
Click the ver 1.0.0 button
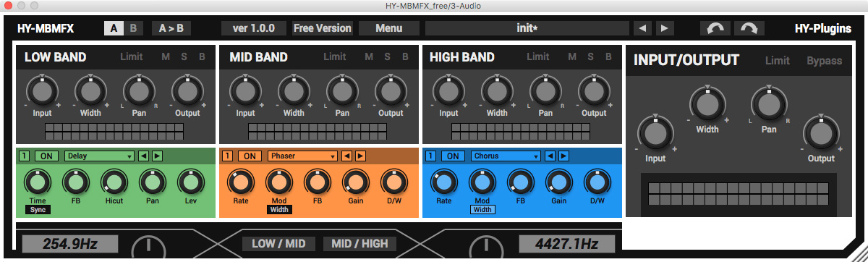click(254, 29)
